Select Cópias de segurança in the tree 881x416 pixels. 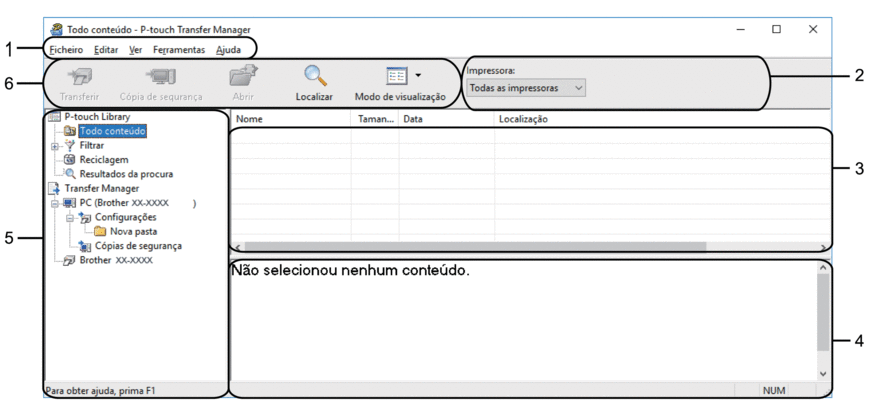click(x=138, y=246)
